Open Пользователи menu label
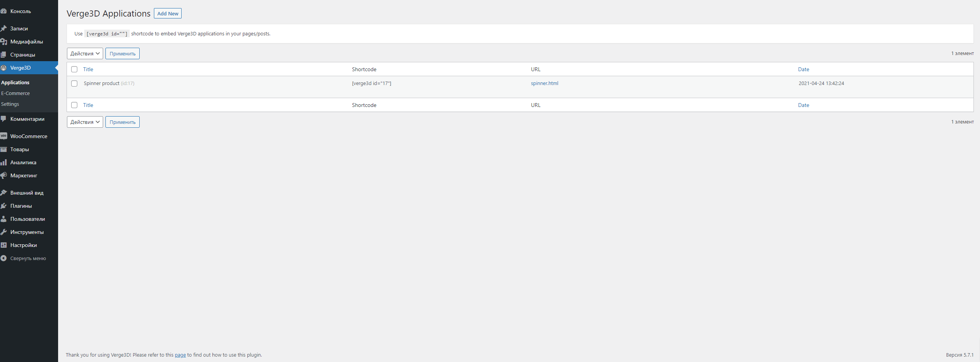 28,219
